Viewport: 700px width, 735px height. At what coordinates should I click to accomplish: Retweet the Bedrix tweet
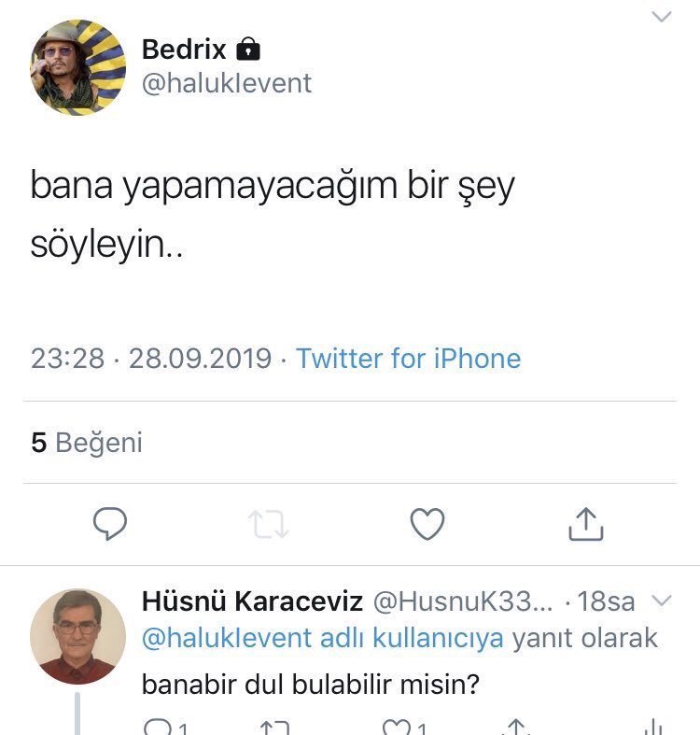tap(270, 524)
